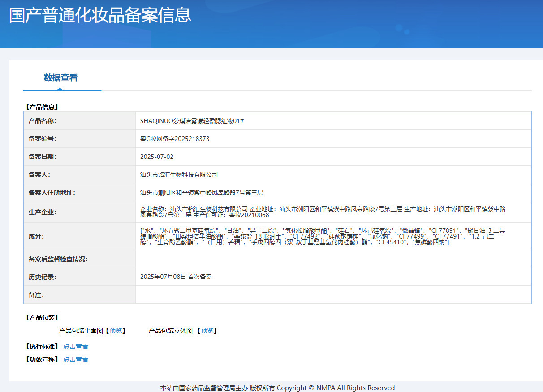The image size is (543, 392).
Task: Click the page title 国产普通化妆品备案信息
Action: pos(100,15)
